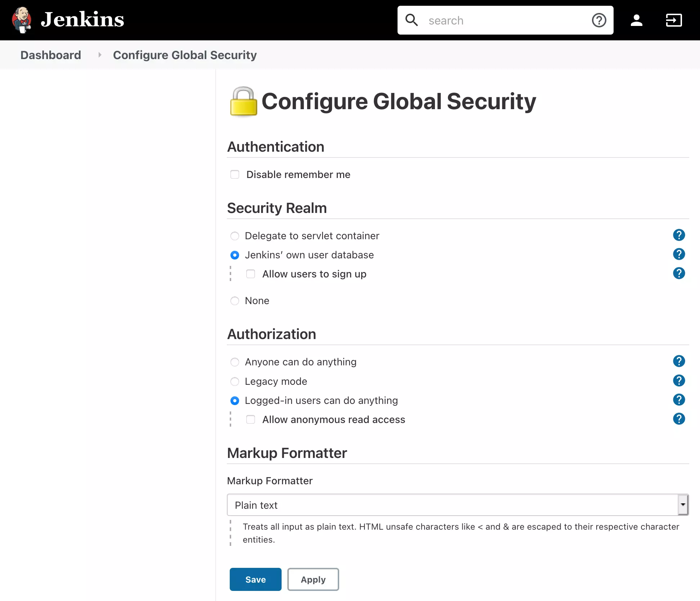Image resolution: width=700 pixels, height=601 pixels.
Task: Open Configure Global Security breadcrumb
Action: coord(185,55)
